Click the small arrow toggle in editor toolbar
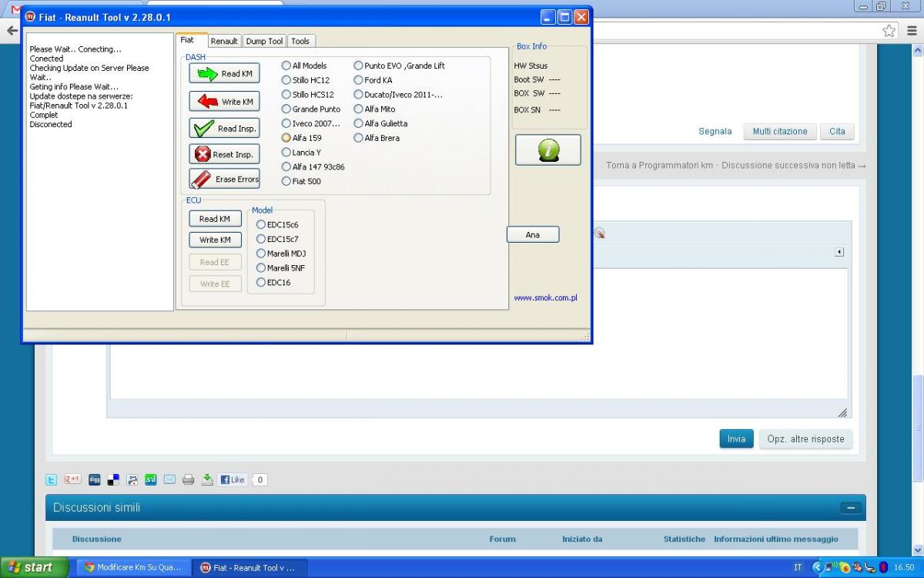This screenshot has height=578, width=924. click(x=839, y=252)
